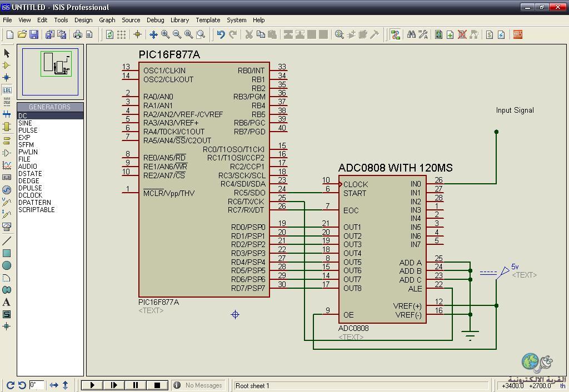This screenshot has width=569, height=392.
Task: Open the Debug menu
Action: tap(156, 20)
